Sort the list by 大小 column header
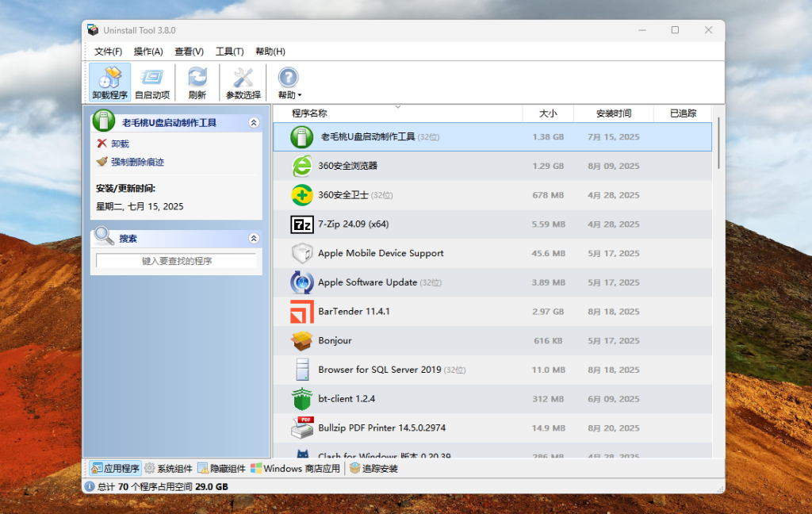 [x=548, y=113]
